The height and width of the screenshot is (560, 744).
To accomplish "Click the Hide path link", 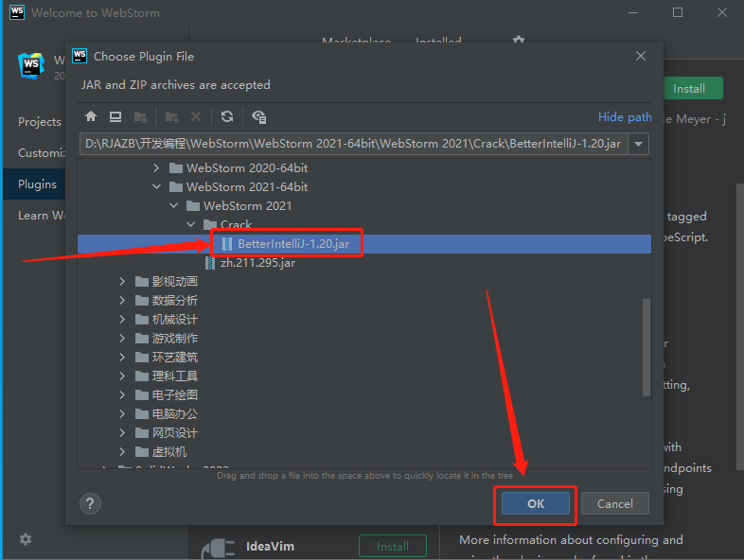I will pos(625,117).
